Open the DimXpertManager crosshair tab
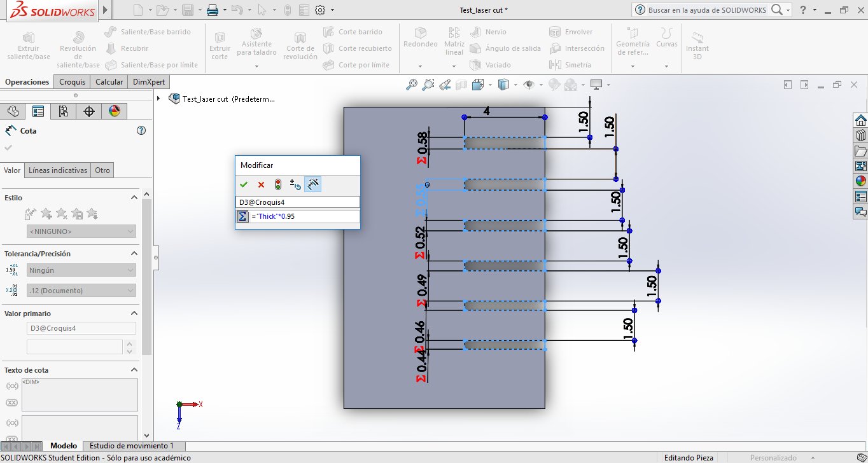The height and width of the screenshot is (463, 868). [89, 111]
